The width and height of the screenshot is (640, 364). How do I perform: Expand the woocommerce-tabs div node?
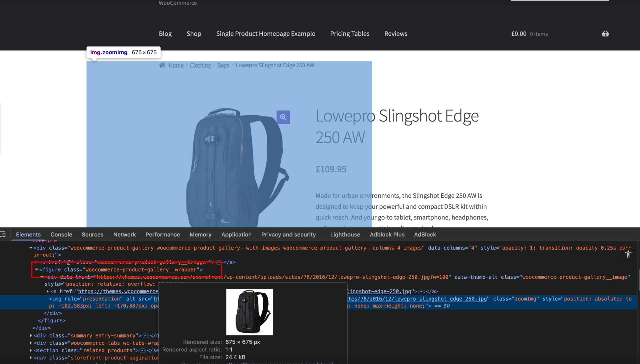tap(31, 343)
